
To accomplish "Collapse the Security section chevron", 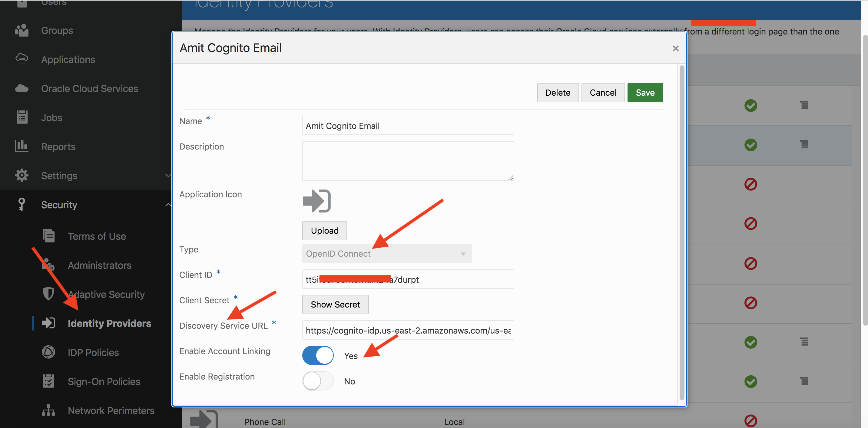I will click(168, 204).
